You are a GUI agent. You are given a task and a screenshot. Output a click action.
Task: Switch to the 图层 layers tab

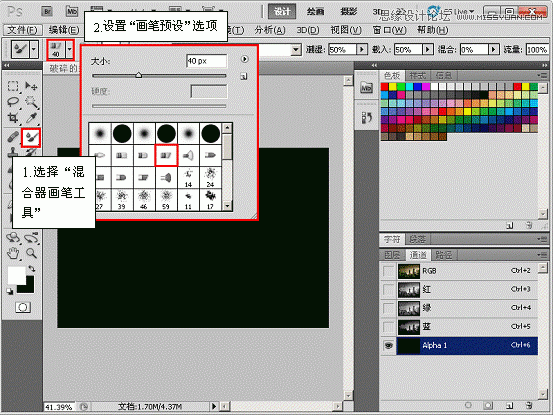coord(392,255)
